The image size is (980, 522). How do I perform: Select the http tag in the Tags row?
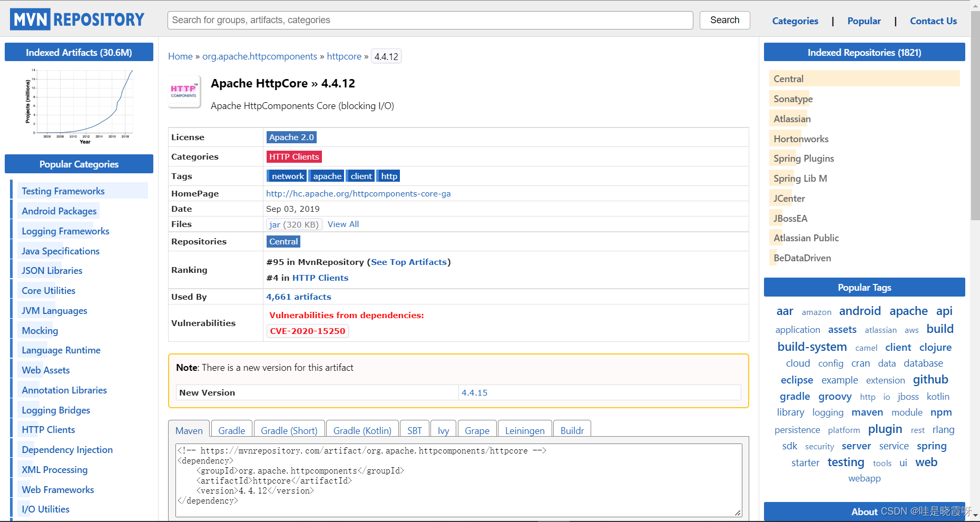click(x=389, y=176)
